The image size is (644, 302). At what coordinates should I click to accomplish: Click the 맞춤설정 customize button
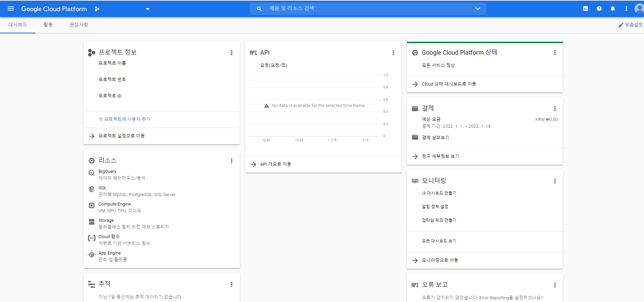click(630, 25)
